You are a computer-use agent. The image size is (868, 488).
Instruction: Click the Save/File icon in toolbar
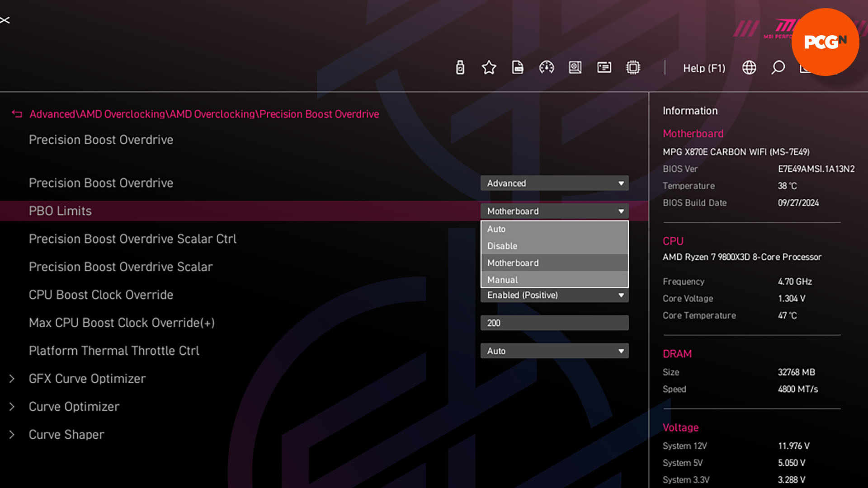click(518, 67)
